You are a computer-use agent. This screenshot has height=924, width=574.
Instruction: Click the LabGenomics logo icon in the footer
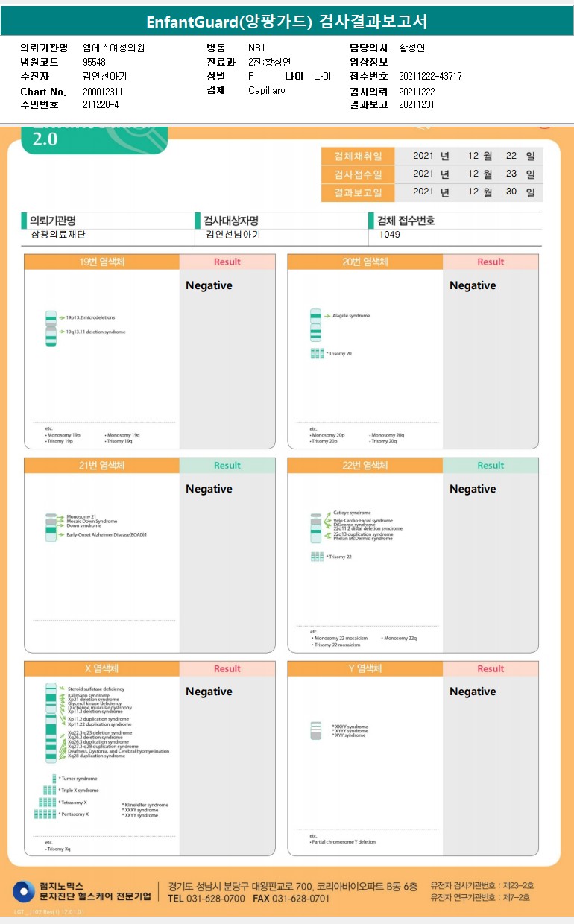tap(24, 891)
